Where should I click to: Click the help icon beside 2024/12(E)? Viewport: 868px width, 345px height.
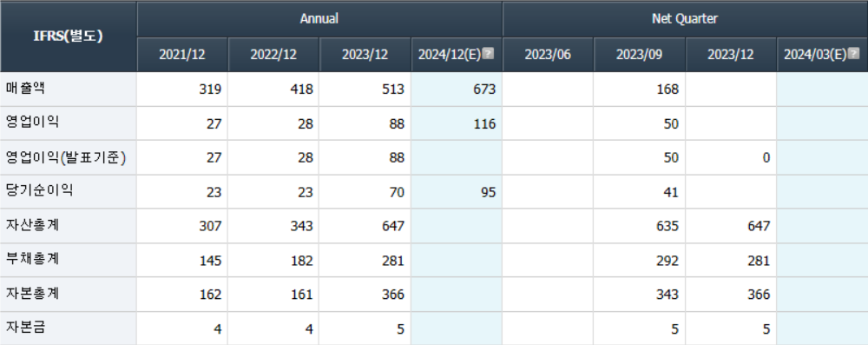[488, 53]
